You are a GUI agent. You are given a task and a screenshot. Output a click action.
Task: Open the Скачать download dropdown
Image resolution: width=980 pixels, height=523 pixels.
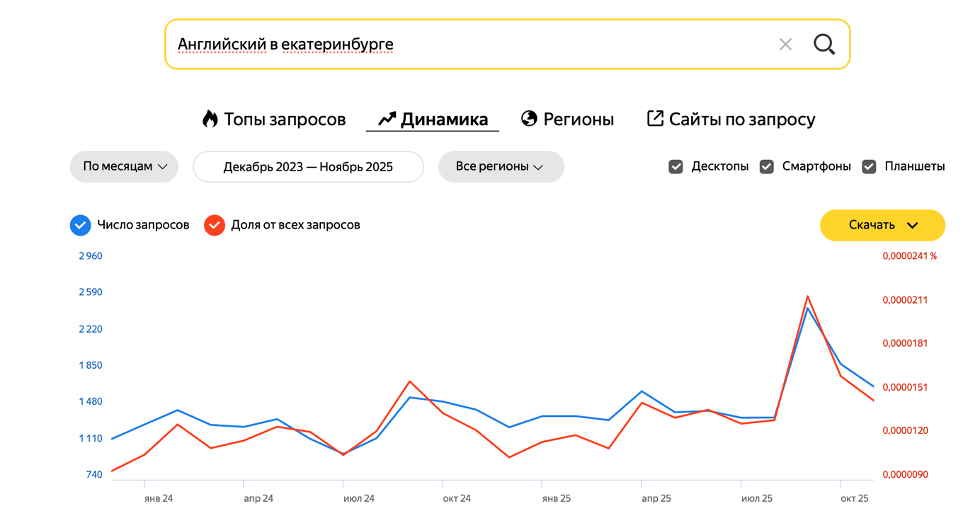pyautogui.click(x=882, y=225)
